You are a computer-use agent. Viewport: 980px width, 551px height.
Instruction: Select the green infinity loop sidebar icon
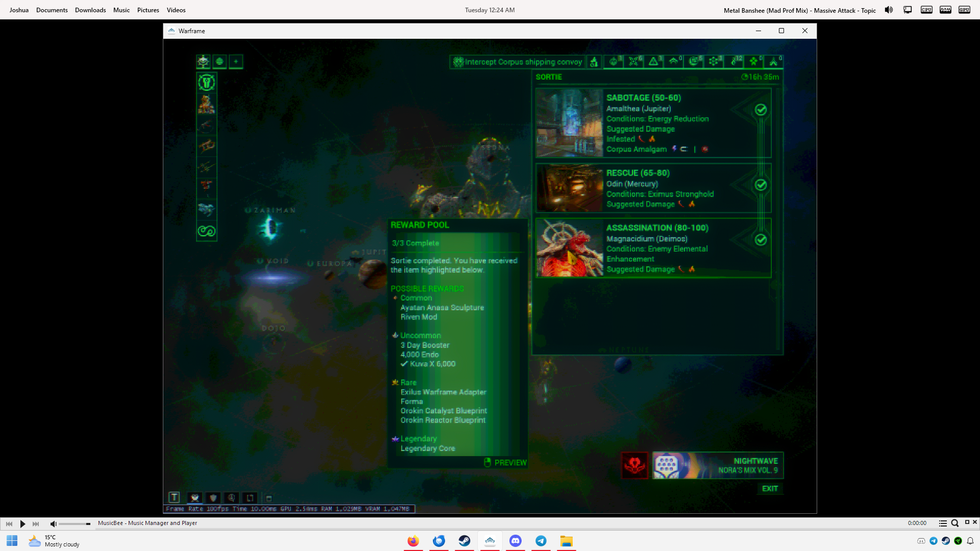(x=206, y=231)
